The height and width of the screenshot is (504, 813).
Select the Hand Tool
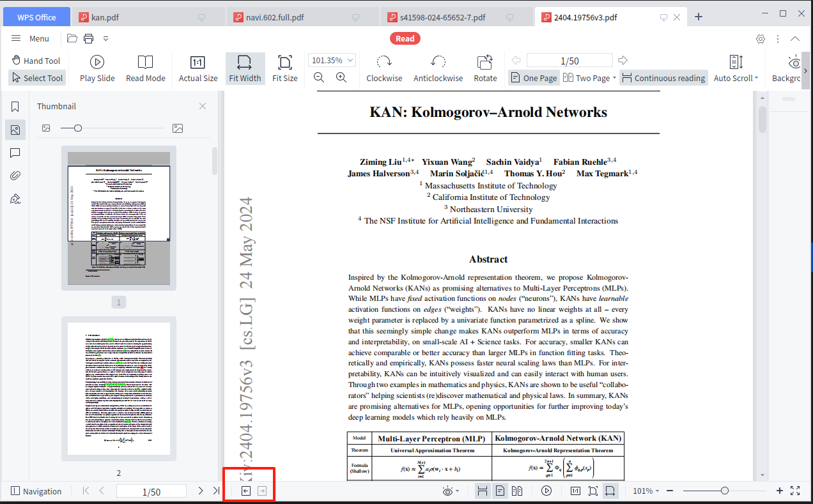pos(36,61)
